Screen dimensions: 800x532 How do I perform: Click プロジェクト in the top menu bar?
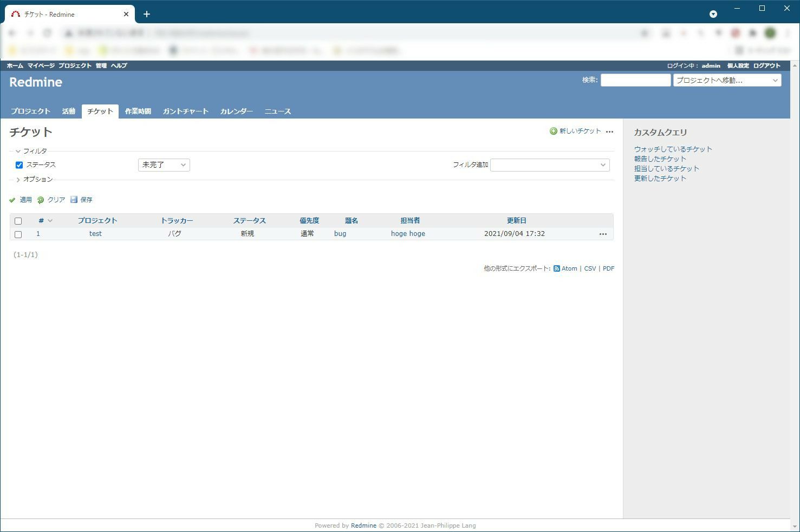click(75, 65)
